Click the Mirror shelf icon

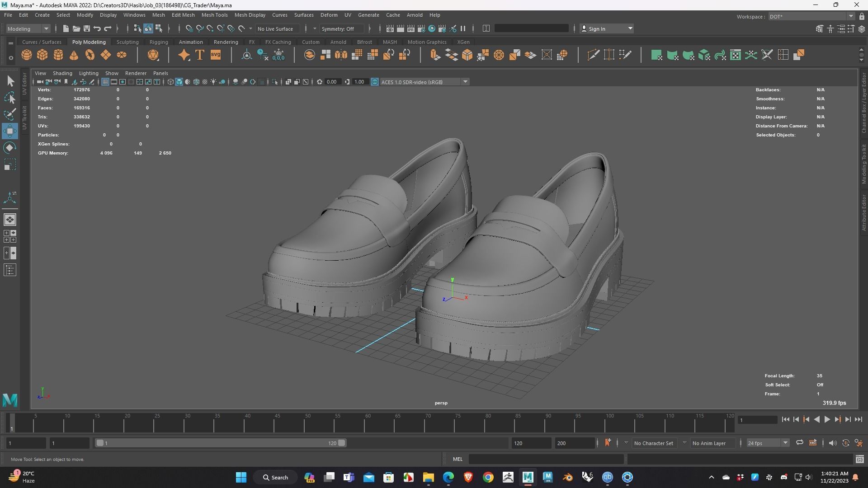pyautogui.click(x=341, y=55)
